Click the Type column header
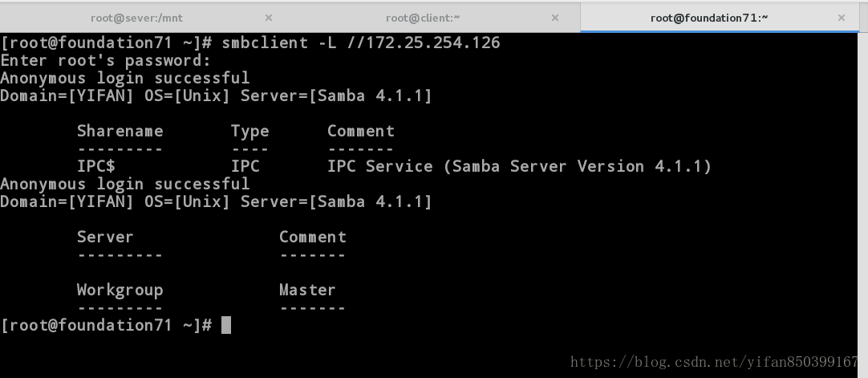This screenshot has width=868, height=378. [x=250, y=132]
